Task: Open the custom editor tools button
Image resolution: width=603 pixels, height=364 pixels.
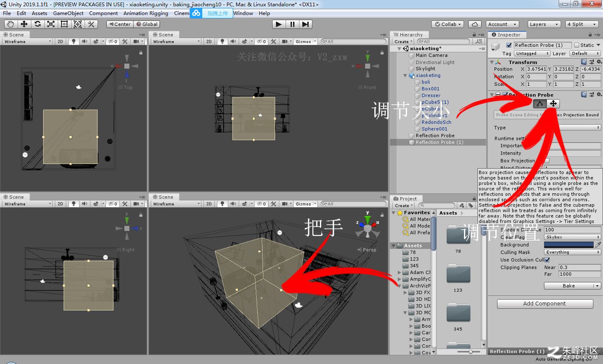Action: pyautogui.click(x=91, y=24)
